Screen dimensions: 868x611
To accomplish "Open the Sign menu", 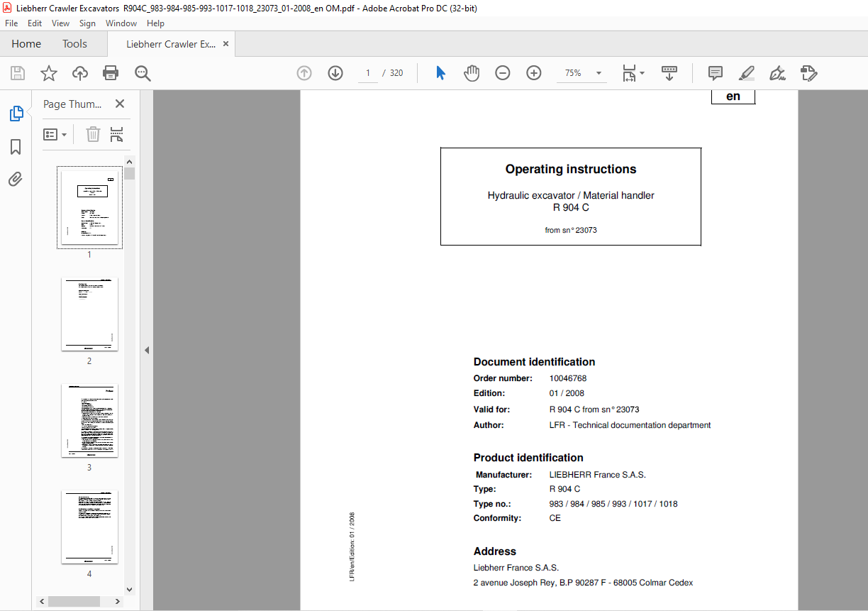I will 87,23.
